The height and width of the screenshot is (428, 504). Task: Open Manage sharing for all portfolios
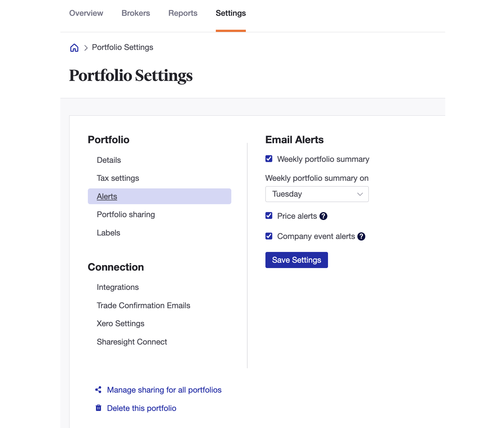(x=165, y=390)
